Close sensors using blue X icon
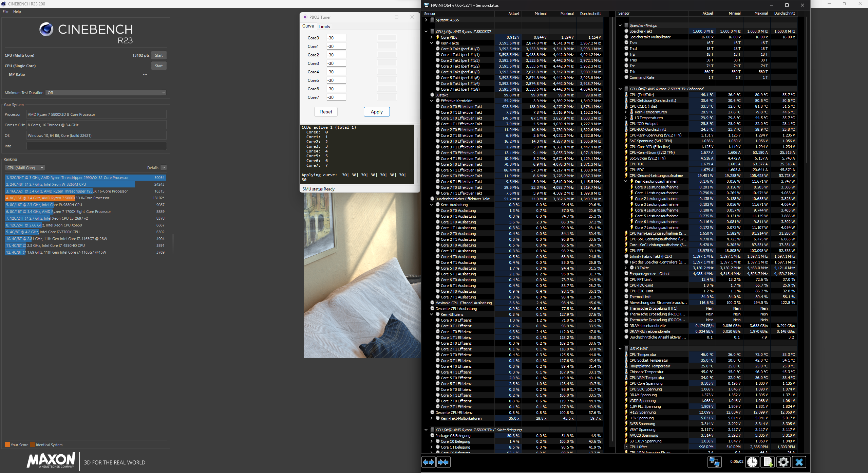Screen dimensions: 868x473 (x=799, y=462)
